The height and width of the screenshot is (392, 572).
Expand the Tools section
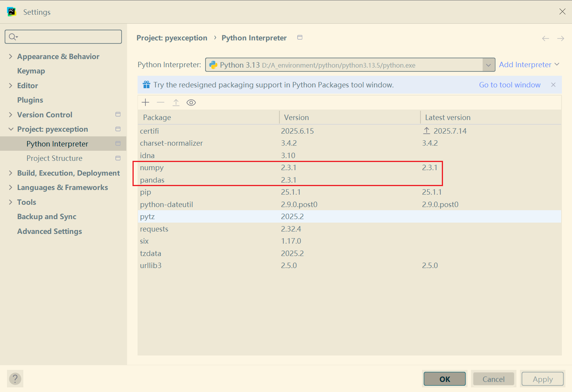pyautogui.click(x=10, y=202)
